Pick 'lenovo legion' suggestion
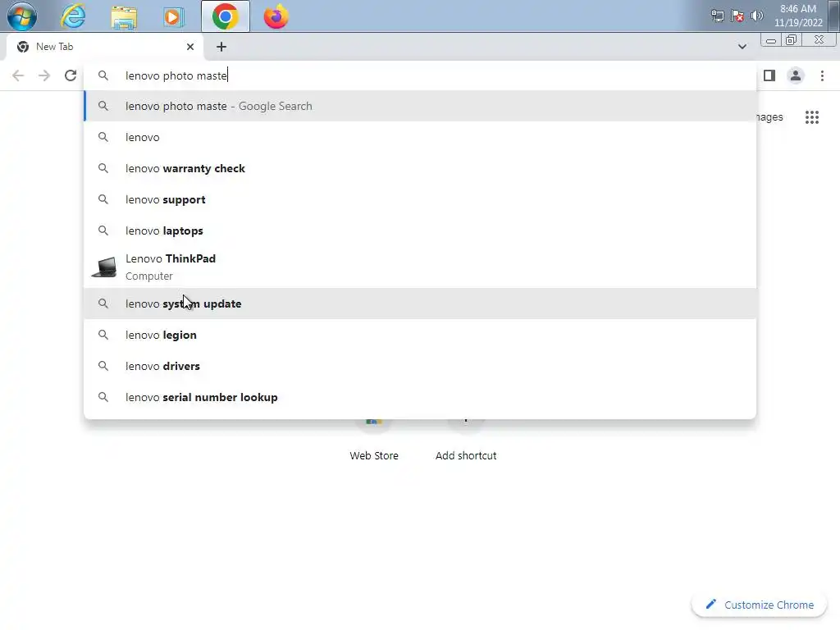This screenshot has width=840, height=630. pos(420,335)
